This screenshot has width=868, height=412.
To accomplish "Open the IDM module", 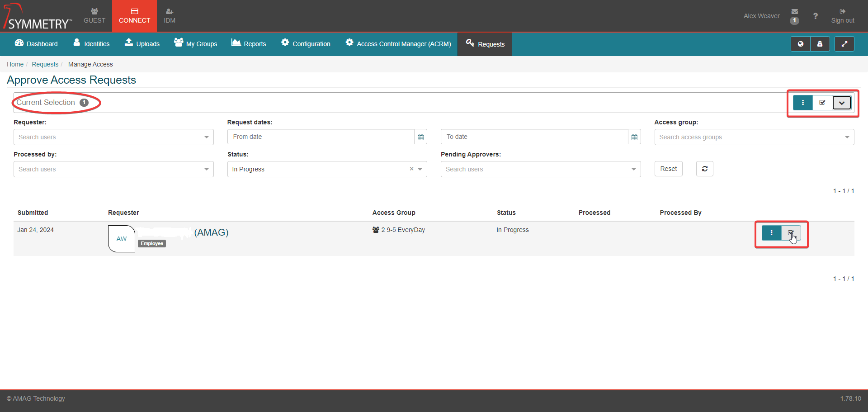I will (x=170, y=16).
